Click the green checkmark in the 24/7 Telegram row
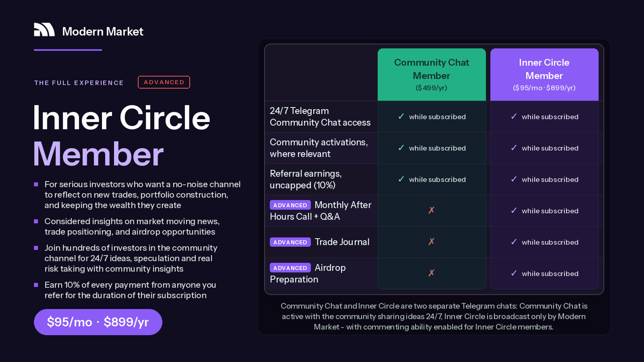Viewport: 644px width, 362px height. [401, 116]
